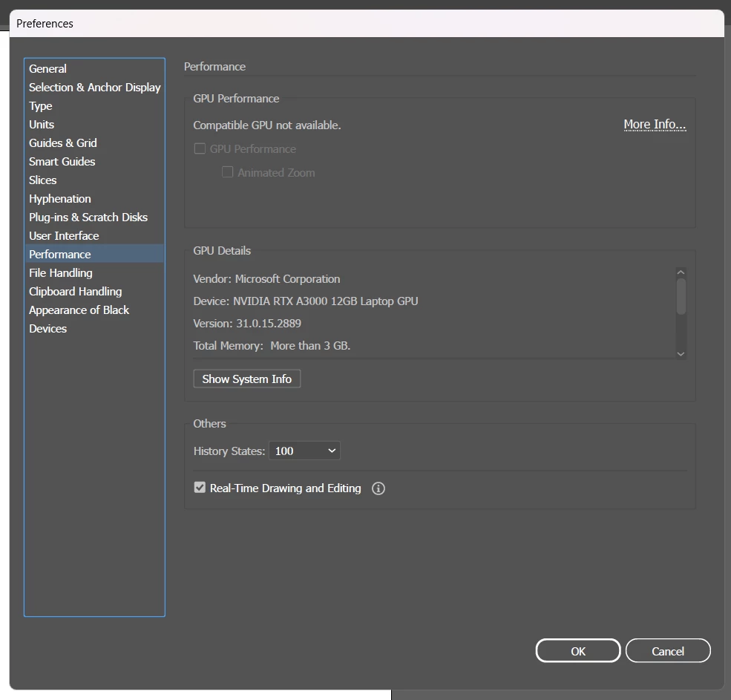Click the More Info link

click(x=655, y=125)
